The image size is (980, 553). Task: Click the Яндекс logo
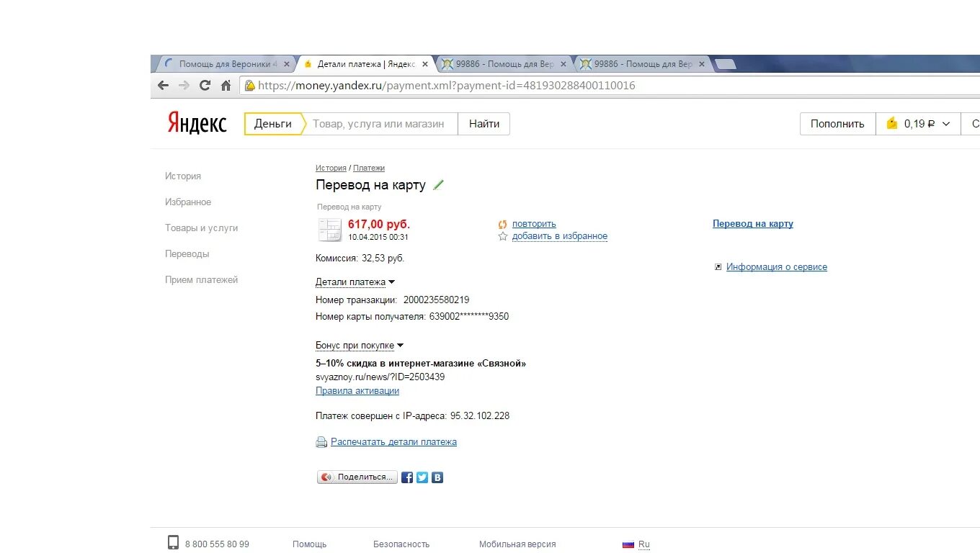pos(197,123)
